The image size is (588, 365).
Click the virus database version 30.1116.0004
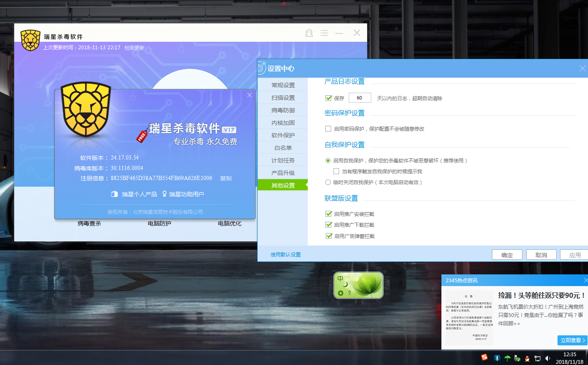(127, 168)
